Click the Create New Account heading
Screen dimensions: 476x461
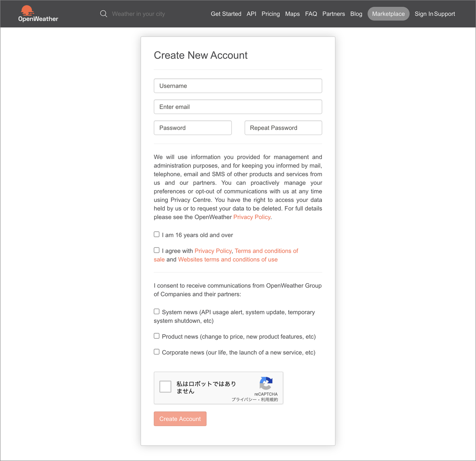click(x=201, y=55)
